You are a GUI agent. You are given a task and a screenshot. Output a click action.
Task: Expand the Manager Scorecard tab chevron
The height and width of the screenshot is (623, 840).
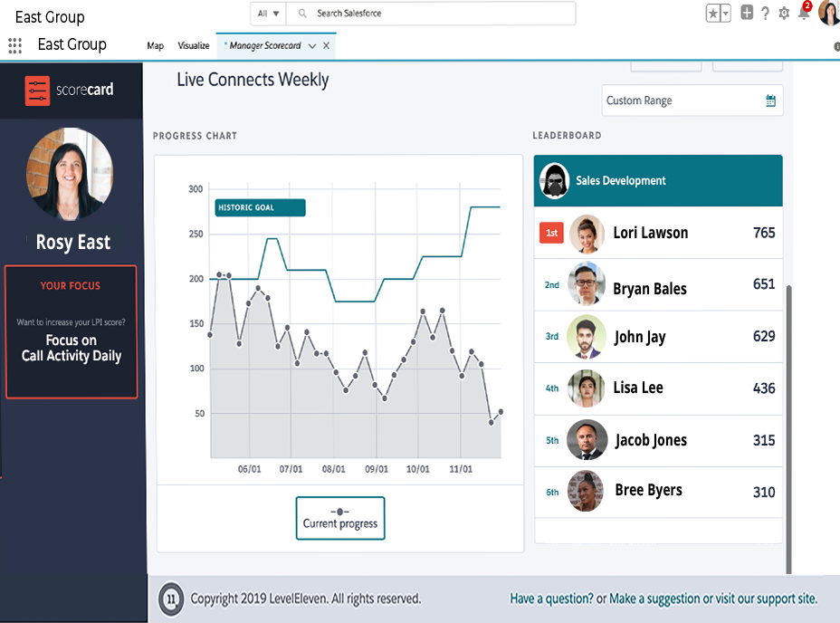(312, 46)
